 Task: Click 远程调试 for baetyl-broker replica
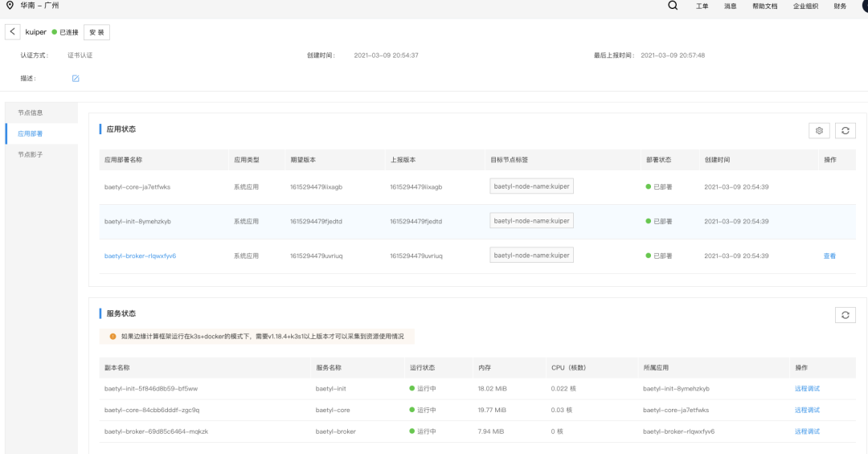tap(807, 432)
